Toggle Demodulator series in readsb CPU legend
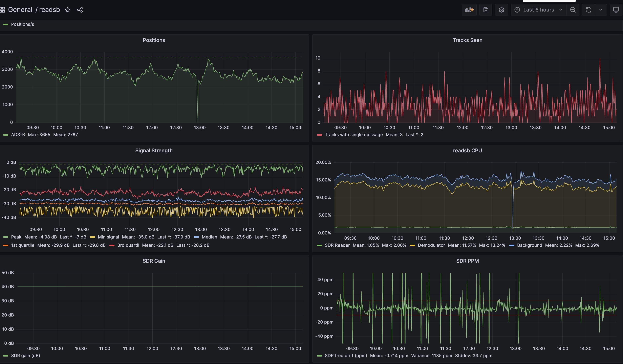623x364 pixels. (x=431, y=245)
